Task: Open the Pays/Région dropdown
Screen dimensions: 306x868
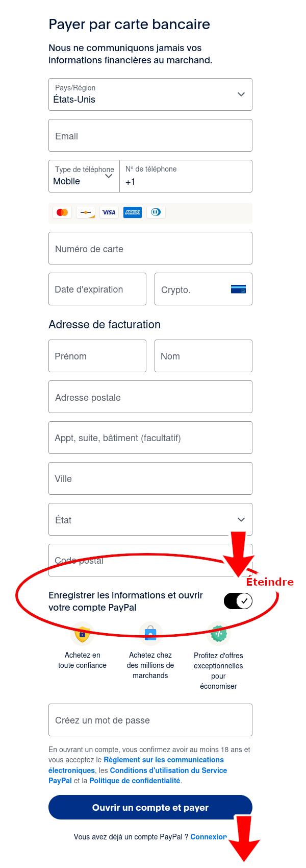Action: 150,94
